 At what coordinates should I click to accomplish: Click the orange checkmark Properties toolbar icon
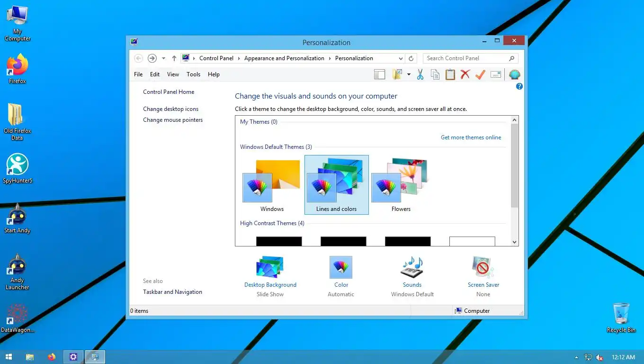pyautogui.click(x=480, y=74)
